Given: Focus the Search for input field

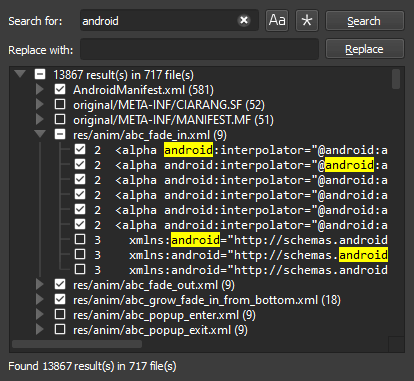Looking at the screenshot, I should pos(169,20).
